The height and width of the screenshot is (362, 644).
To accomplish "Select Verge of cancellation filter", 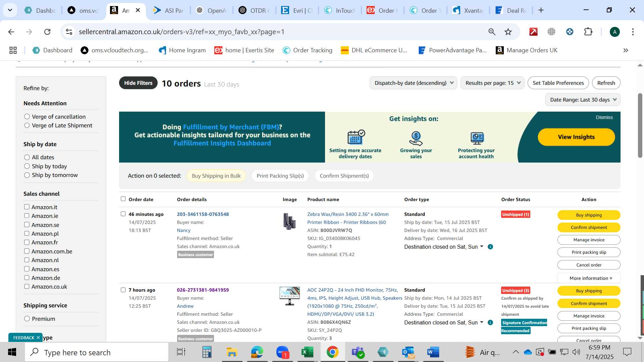I will (27, 117).
